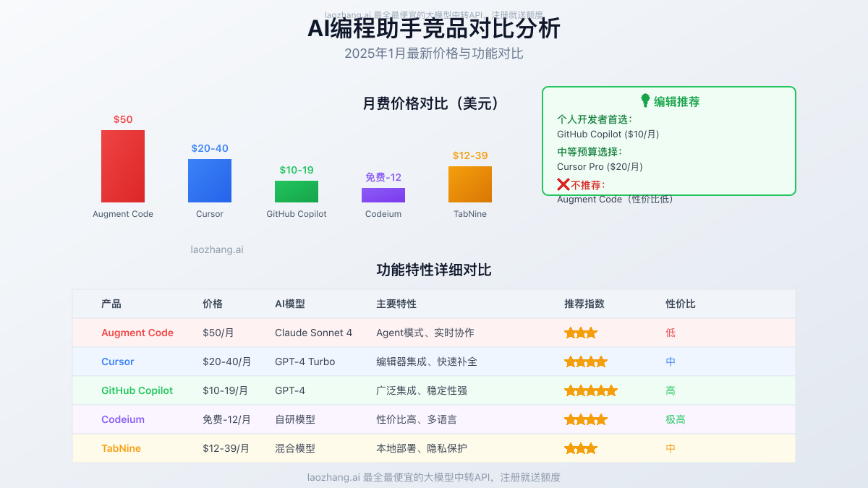Click the $20-40/月 price cell
Image resolution: width=868 pixels, height=488 pixels.
coord(227,361)
